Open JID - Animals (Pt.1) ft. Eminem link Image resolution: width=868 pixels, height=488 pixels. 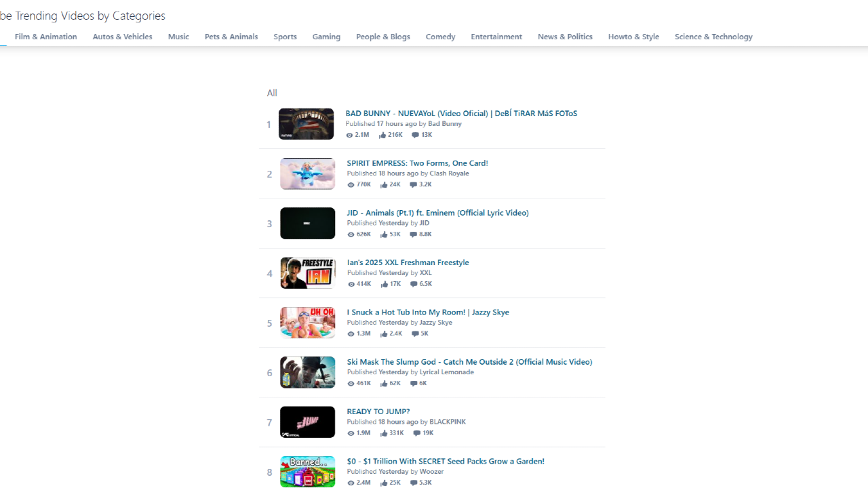(x=437, y=212)
